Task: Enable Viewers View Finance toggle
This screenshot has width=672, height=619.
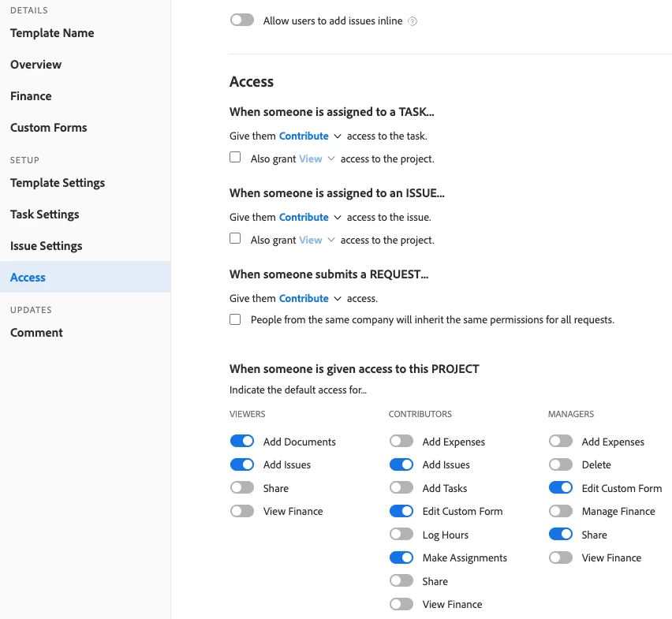Action: [242, 511]
